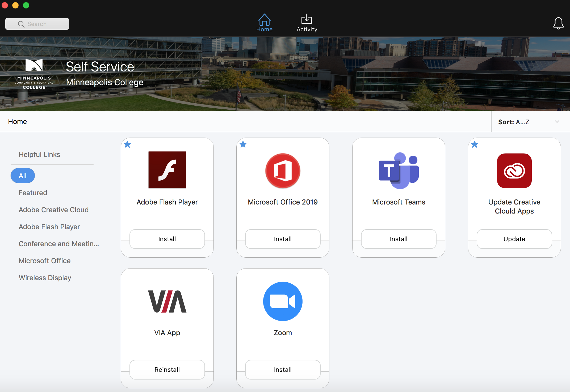The image size is (570, 392).
Task: Click the Minneapolis College banner subtitle
Action: [x=104, y=82]
